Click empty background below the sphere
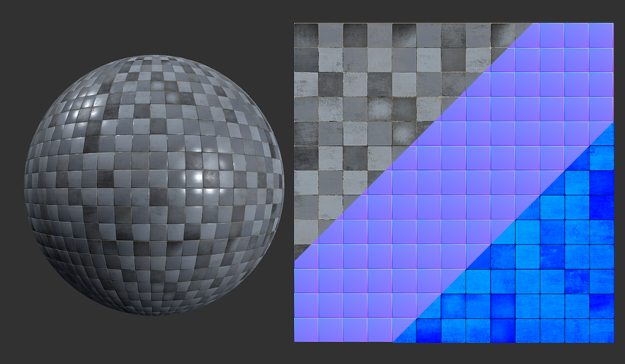The image size is (625, 364). tap(154, 343)
